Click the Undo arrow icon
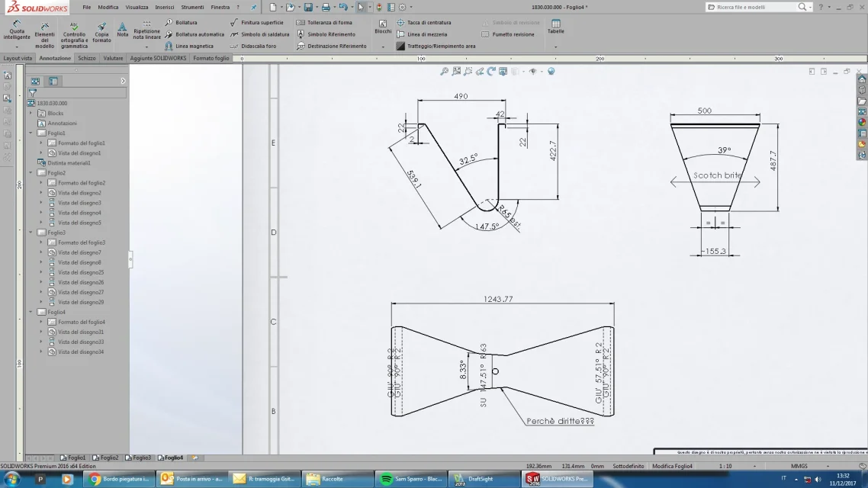This screenshot has height=488, width=868. [343, 7]
